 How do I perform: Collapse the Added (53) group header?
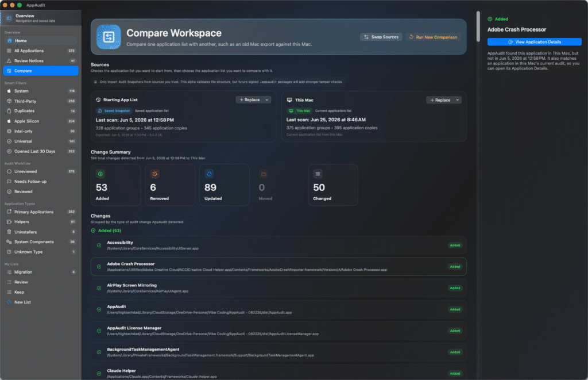(106, 231)
